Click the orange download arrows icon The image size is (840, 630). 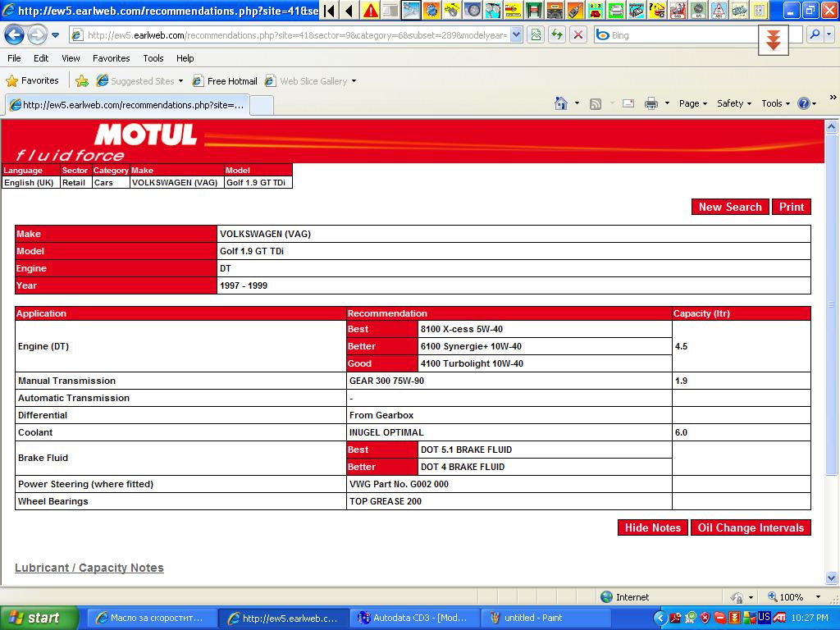pos(773,40)
